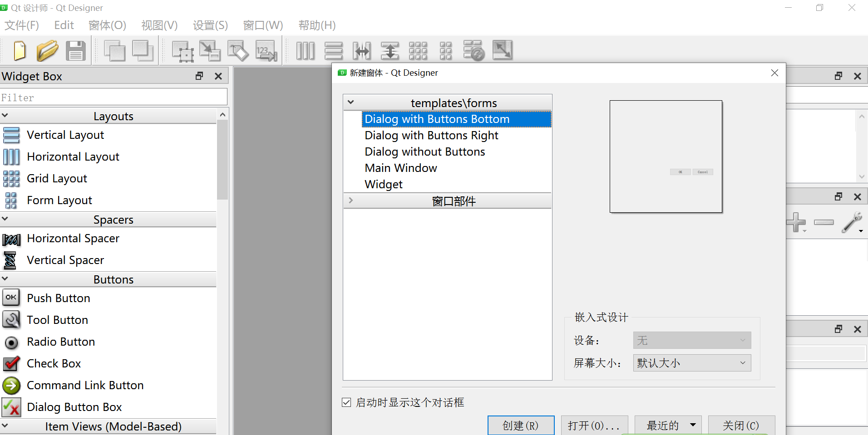Select the Edit Tab Order icon
This screenshot has height=435, width=868.
pos(266,50)
